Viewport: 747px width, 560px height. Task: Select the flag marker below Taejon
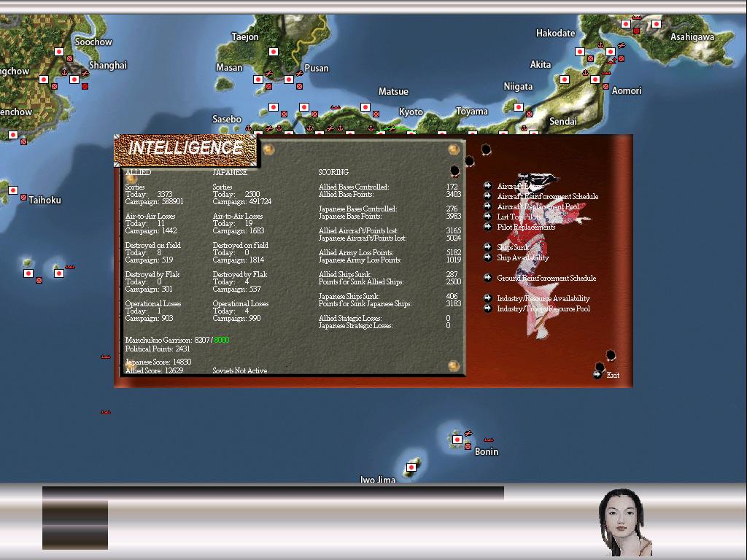point(273,52)
